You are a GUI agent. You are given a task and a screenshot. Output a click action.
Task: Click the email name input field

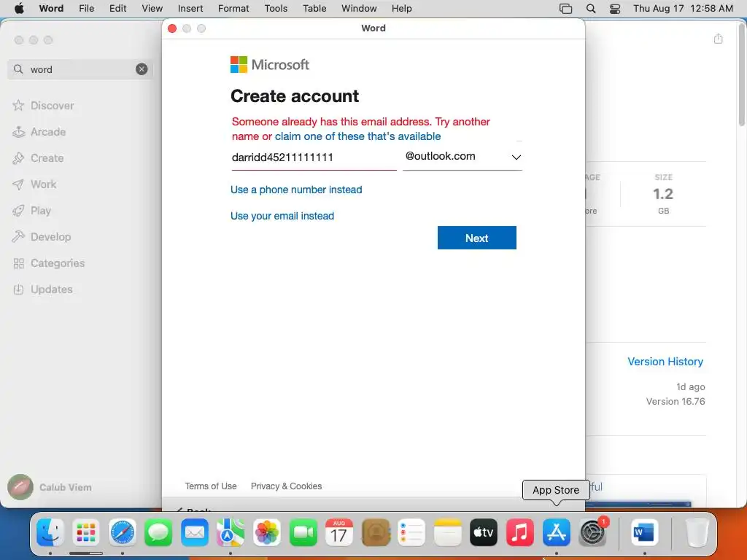click(314, 157)
